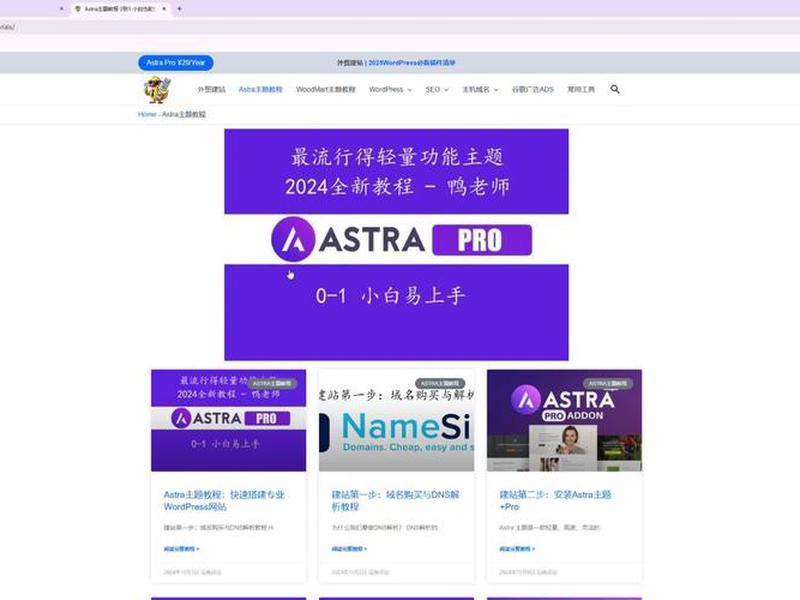Expand the SEO dropdown menu
This screenshot has width=800, height=600.
[x=437, y=89]
